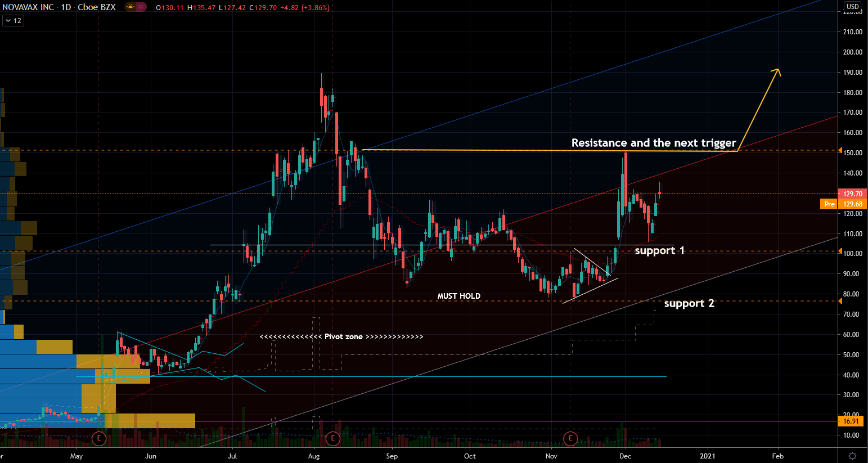Click the Oct label on the time axis
This screenshot has height=463, width=868.
(470, 456)
